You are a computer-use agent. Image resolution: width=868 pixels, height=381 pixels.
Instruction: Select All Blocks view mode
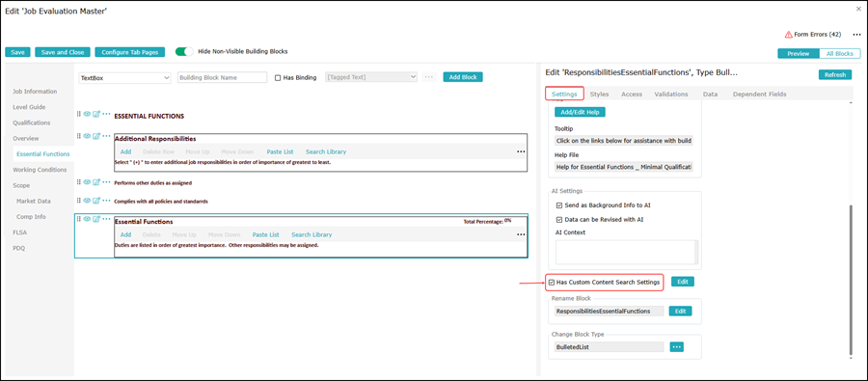coord(840,54)
